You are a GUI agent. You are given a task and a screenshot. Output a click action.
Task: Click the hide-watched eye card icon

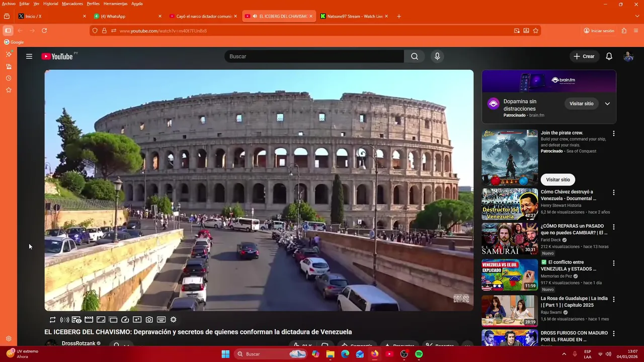click(x=76, y=320)
